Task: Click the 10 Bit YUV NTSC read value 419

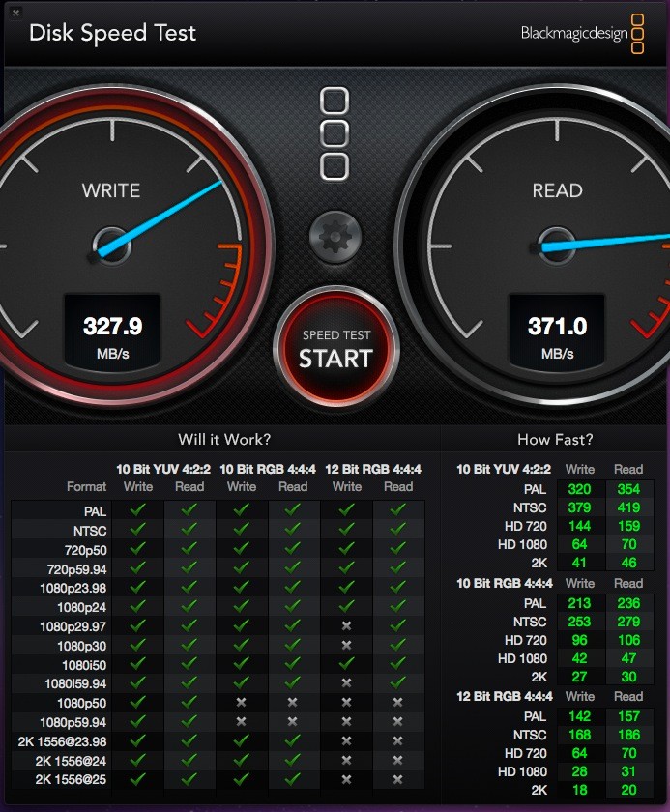Action: (x=628, y=507)
